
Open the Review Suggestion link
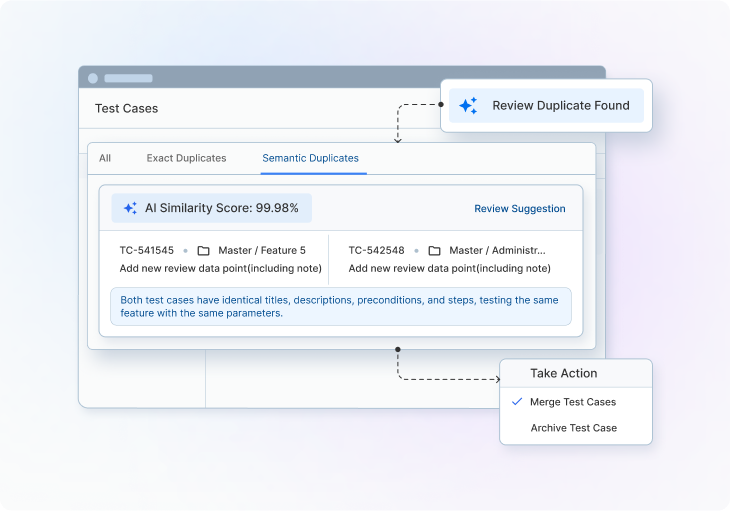[x=519, y=209]
